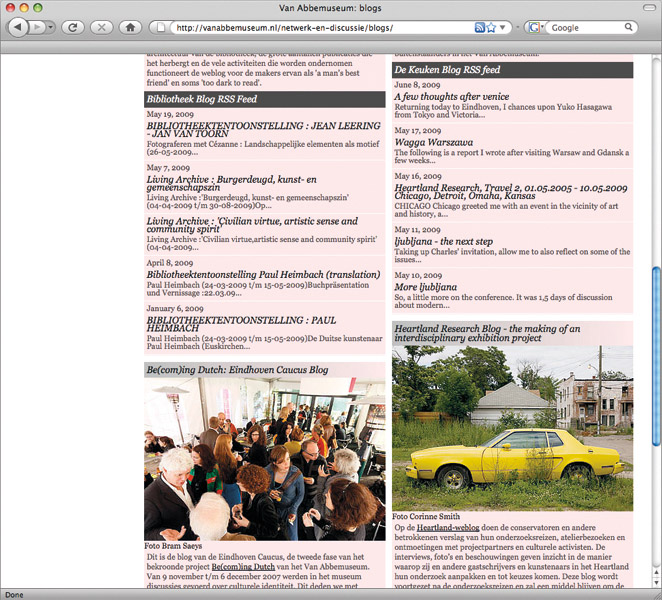Click the 'May 7, 2009' date text
662x600 pixels.
[168, 168]
